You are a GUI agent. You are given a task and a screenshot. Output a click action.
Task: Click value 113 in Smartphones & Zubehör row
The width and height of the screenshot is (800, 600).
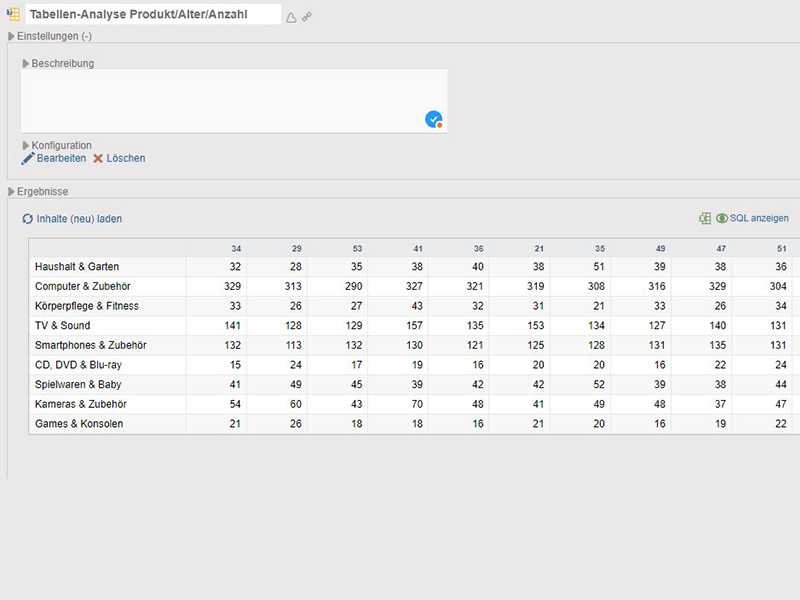click(x=293, y=345)
